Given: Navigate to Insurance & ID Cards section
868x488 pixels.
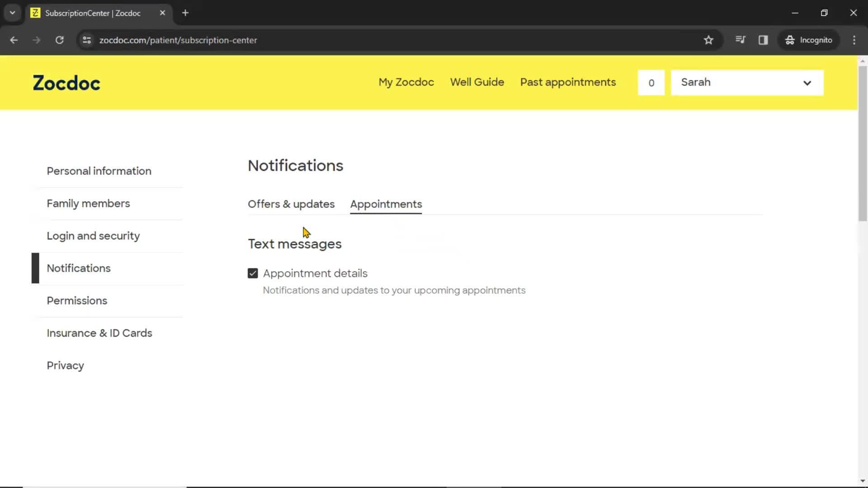Looking at the screenshot, I should coord(99,333).
